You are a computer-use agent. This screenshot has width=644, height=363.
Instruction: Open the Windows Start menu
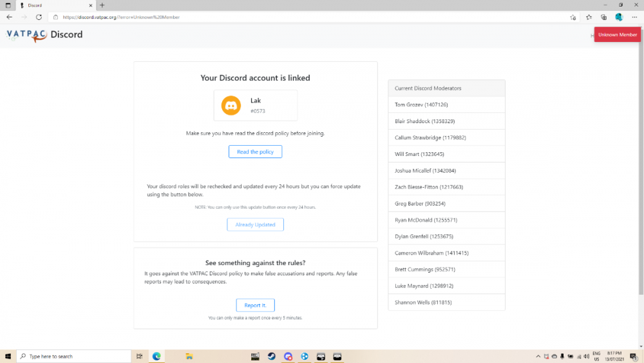pos(8,357)
